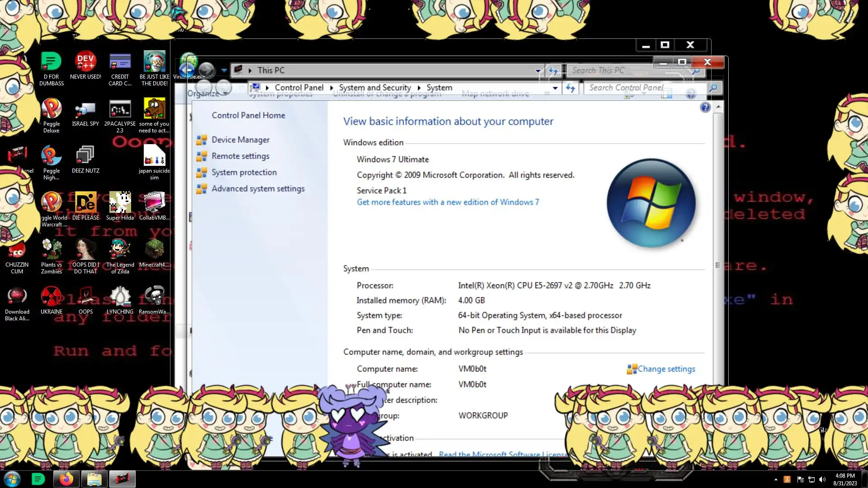Click the Windows Start orb
Image resolution: width=868 pixels, height=488 pixels.
pyautogui.click(x=12, y=479)
